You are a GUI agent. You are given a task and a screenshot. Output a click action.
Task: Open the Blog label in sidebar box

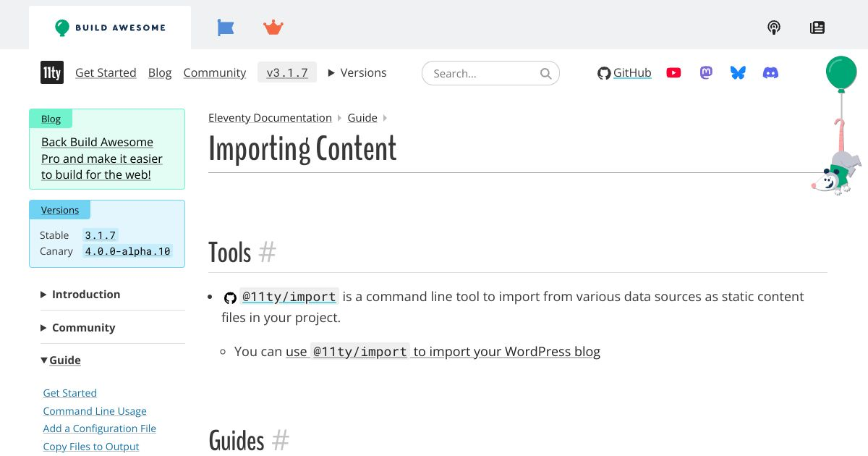(51, 119)
